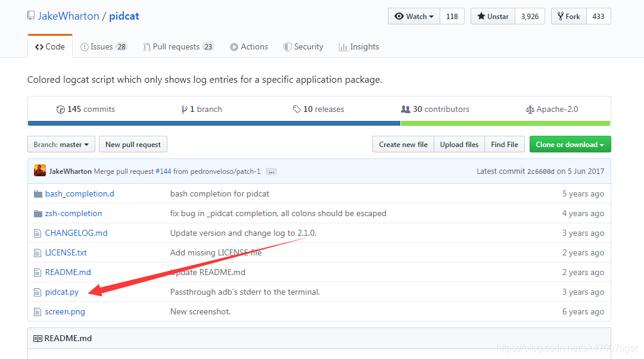Expand the commit message ellipsis

click(271, 172)
